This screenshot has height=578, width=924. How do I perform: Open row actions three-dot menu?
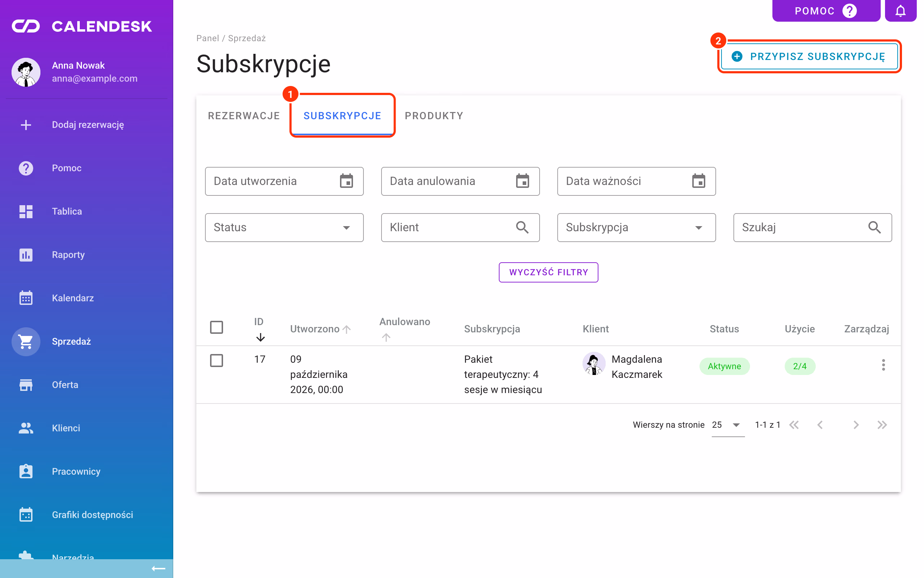[883, 365]
